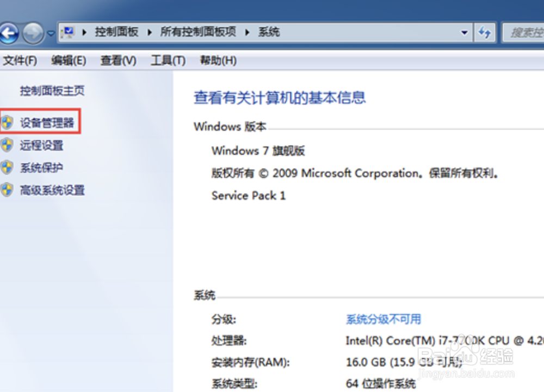
Task: Open the address bar history dropdown
Action: pos(464,33)
